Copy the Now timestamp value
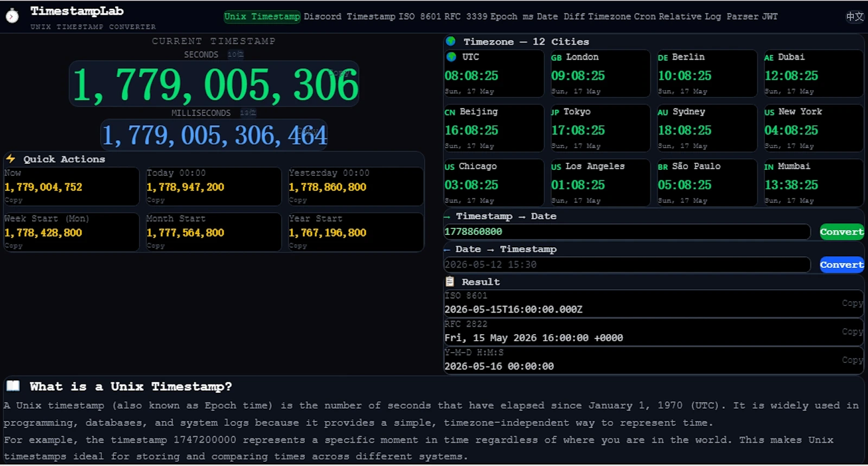This screenshot has height=466, width=868. (x=14, y=200)
